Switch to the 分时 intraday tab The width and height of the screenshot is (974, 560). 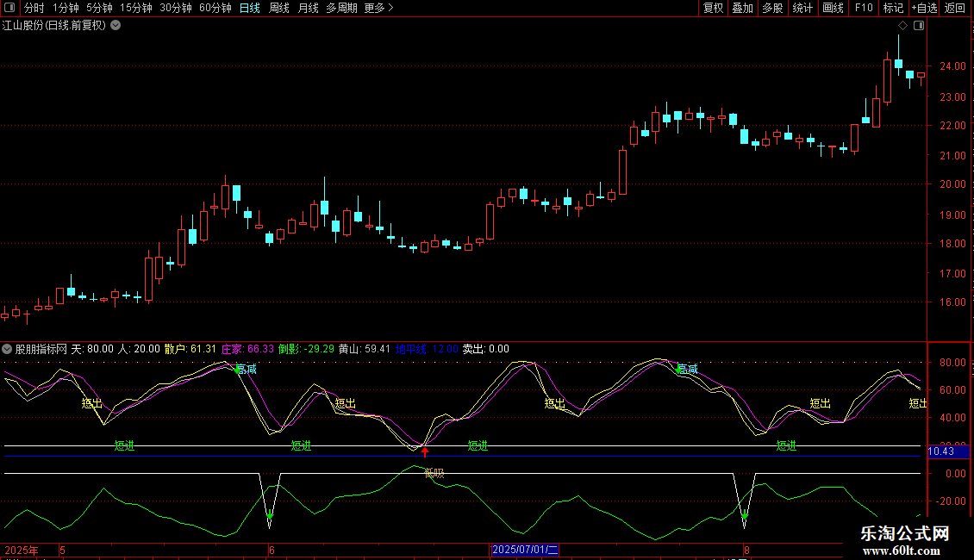34,9
